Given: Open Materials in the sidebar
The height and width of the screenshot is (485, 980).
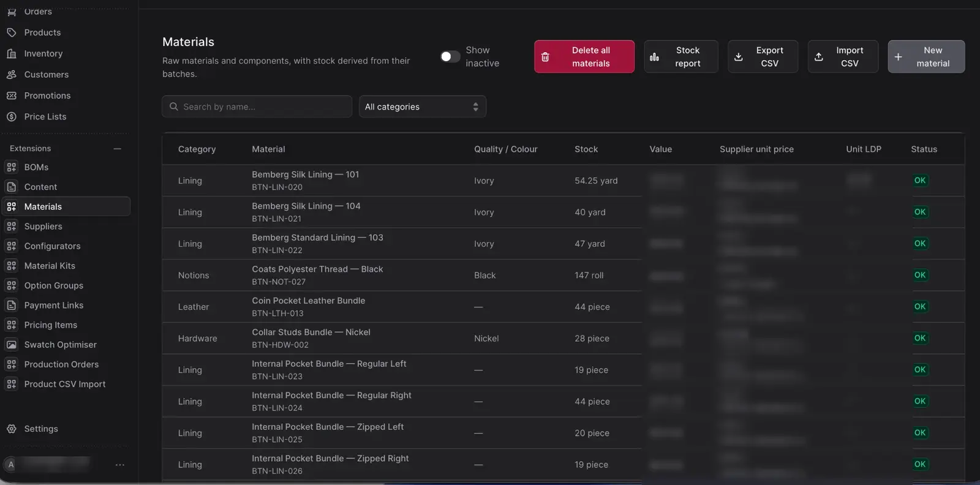Looking at the screenshot, I should coord(66,206).
